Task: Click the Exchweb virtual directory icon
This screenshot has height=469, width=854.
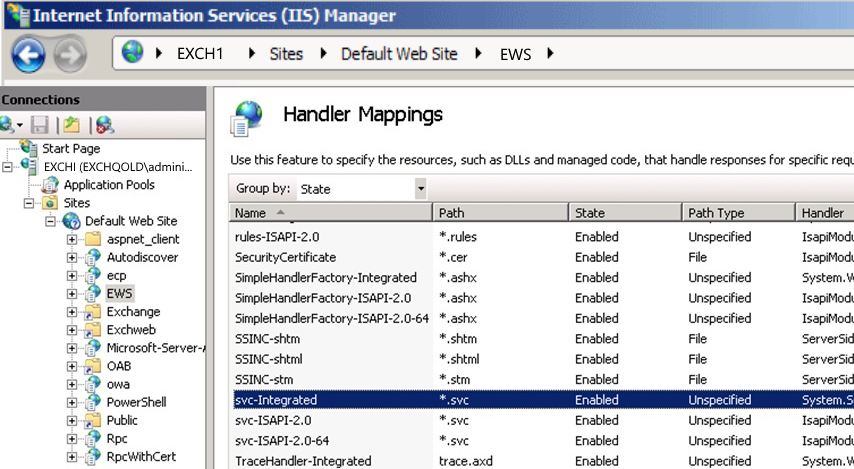Action: [93, 330]
